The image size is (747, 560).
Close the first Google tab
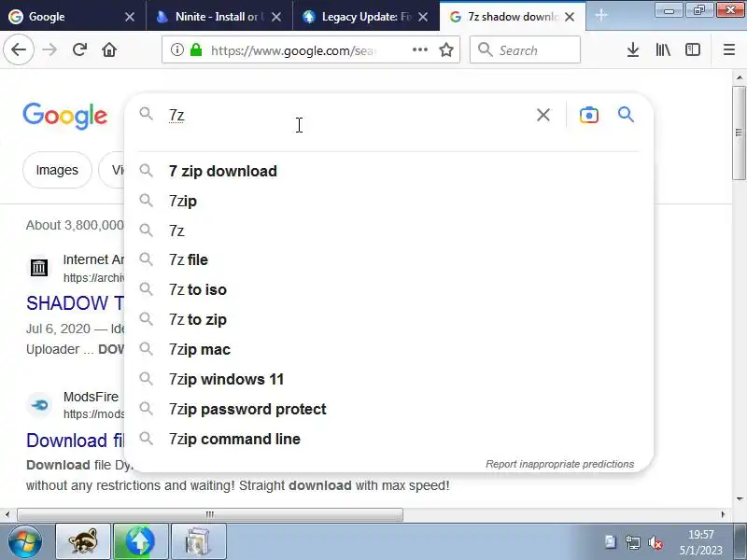(x=130, y=17)
